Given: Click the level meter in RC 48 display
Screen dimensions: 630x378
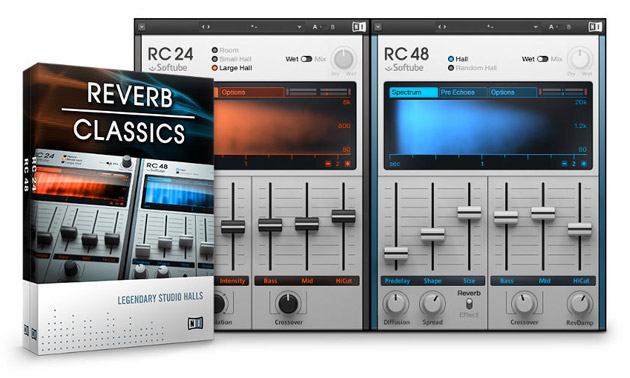Looking at the screenshot, I should pos(563,92).
